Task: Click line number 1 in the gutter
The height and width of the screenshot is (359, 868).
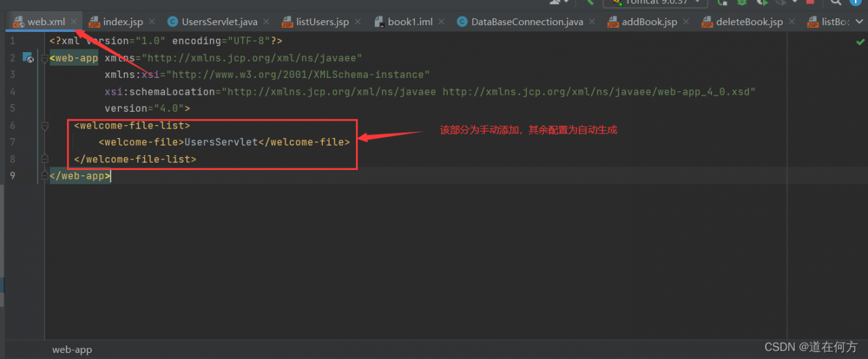Action: tap(12, 41)
